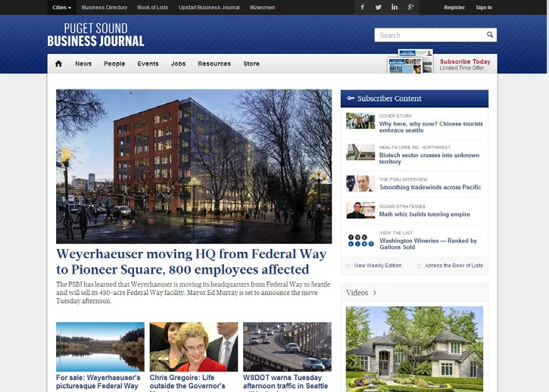Open the Twitter social icon

[379, 7]
